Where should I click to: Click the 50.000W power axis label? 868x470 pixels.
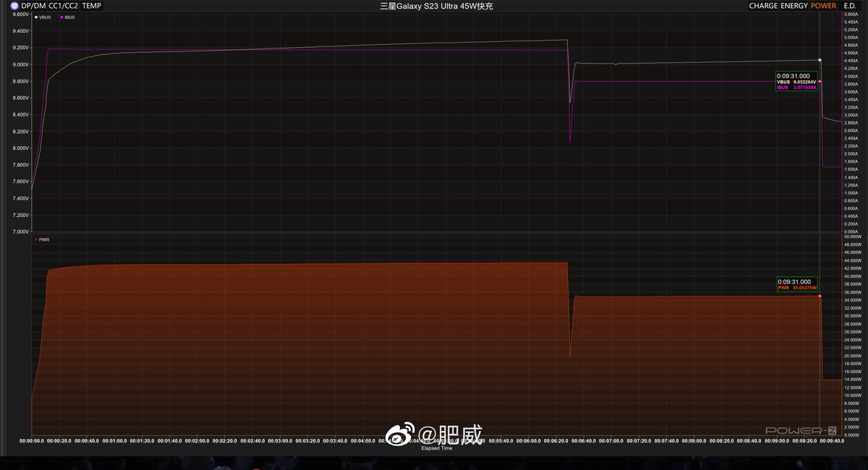click(x=853, y=236)
